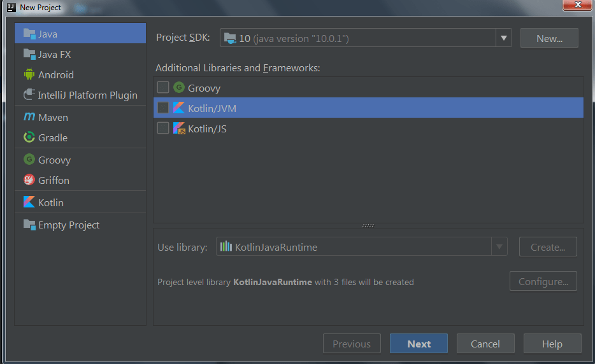Click the Configure... button
595x364 pixels.
pyautogui.click(x=543, y=281)
